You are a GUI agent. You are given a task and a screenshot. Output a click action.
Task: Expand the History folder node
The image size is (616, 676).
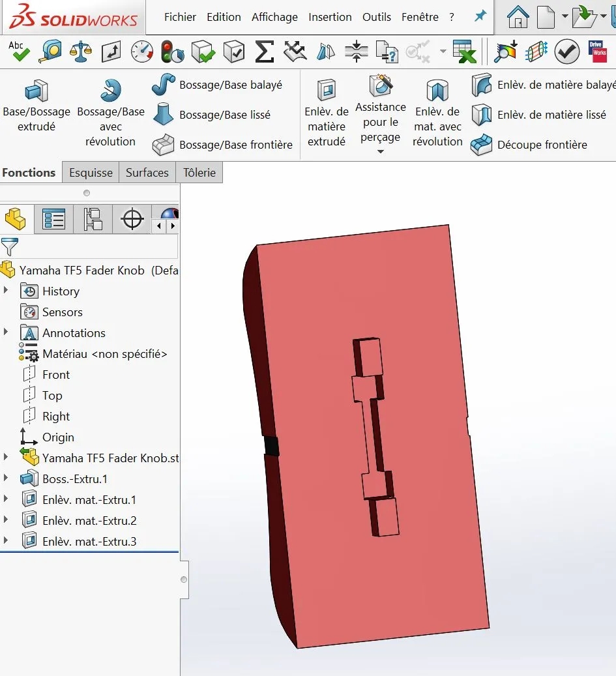pos(6,290)
